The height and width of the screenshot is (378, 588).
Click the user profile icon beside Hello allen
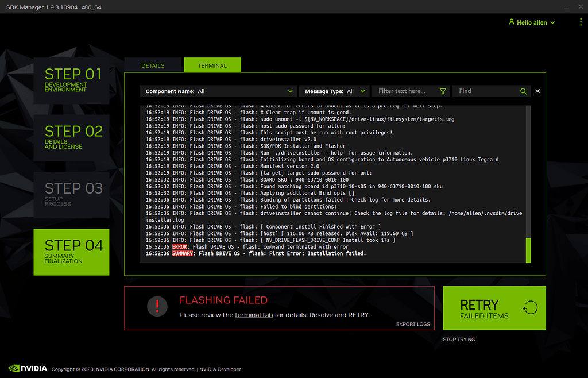511,22
